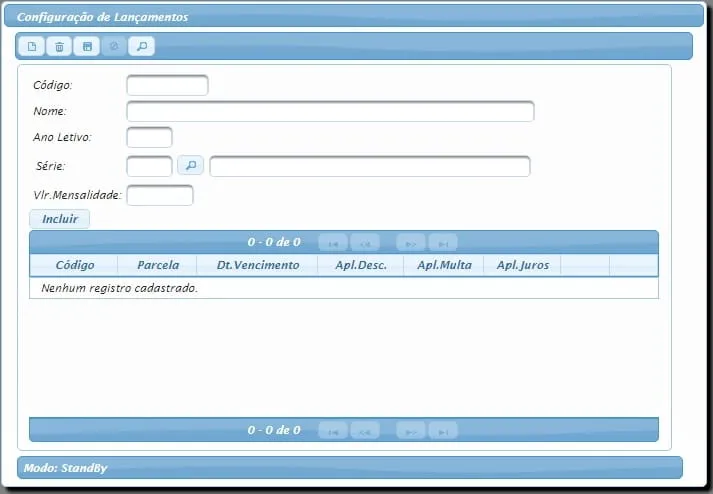Viewport: 713px width, 494px height.
Task: Click the floppy disk save icon
Action: coord(87,46)
